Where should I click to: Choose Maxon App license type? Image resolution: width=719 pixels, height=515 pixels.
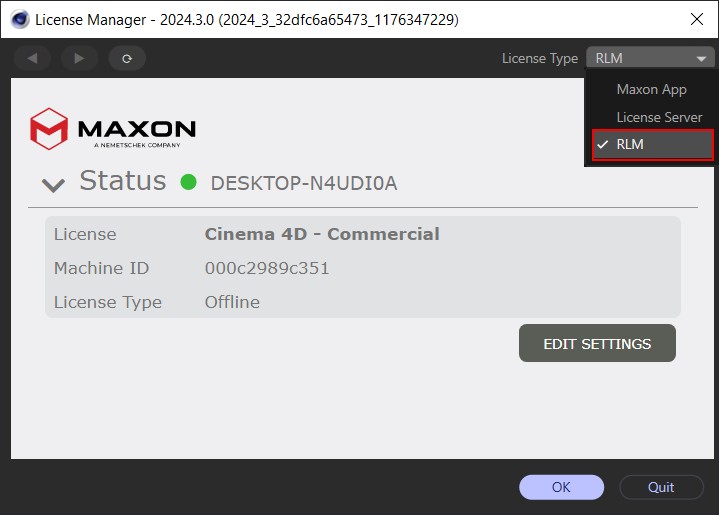pyautogui.click(x=651, y=89)
